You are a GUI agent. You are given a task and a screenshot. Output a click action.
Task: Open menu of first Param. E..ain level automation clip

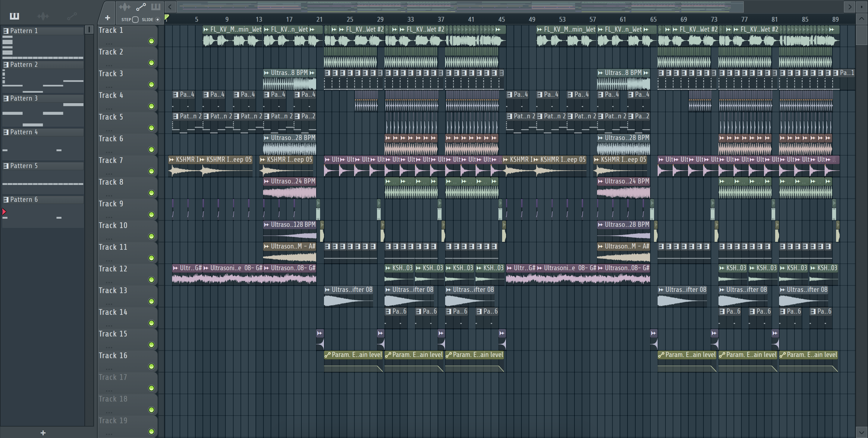click(327, 355)
